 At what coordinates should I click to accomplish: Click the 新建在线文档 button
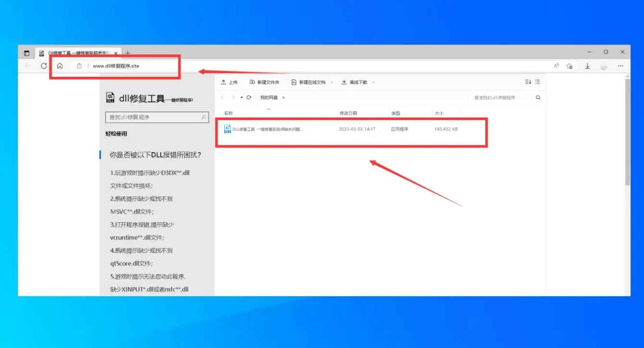(308, 82)
